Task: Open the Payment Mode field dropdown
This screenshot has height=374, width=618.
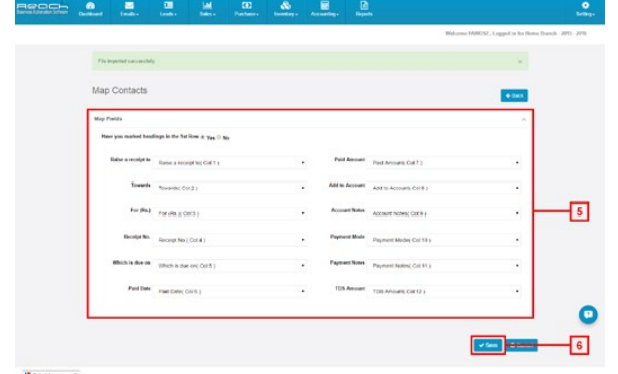Action: tap(444, 240)
